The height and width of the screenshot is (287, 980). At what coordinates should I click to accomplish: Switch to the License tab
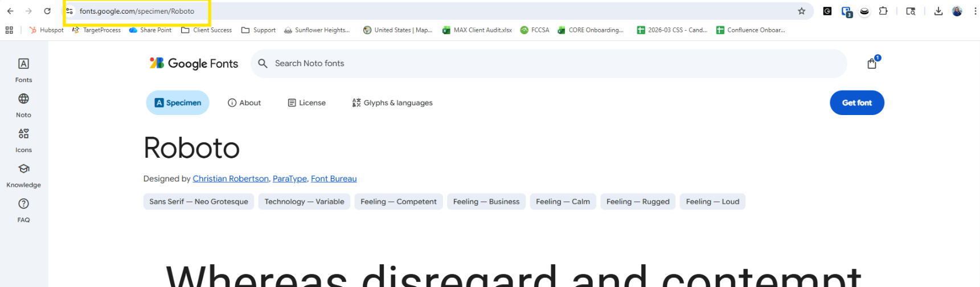[306, 103]
